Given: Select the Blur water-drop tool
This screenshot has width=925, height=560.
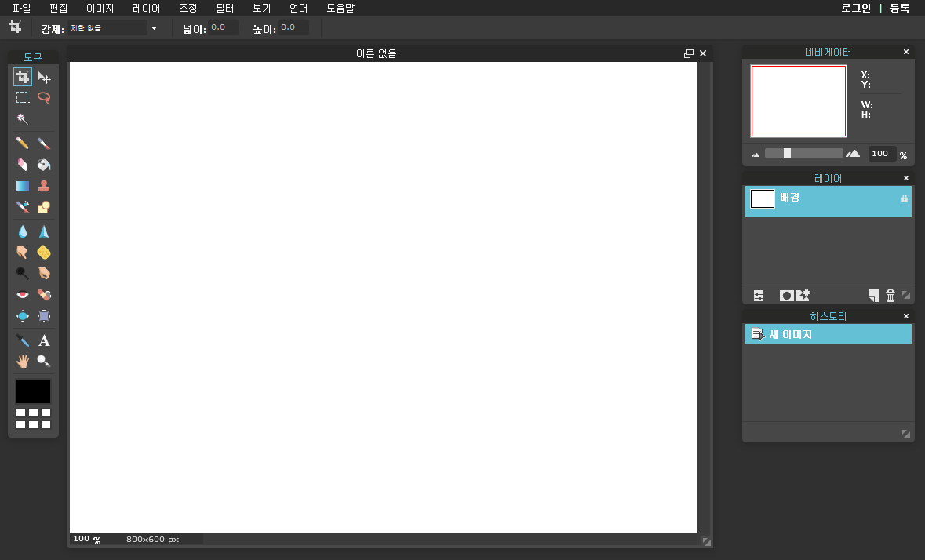Looking at the screenshot, I should coord(23,231).
